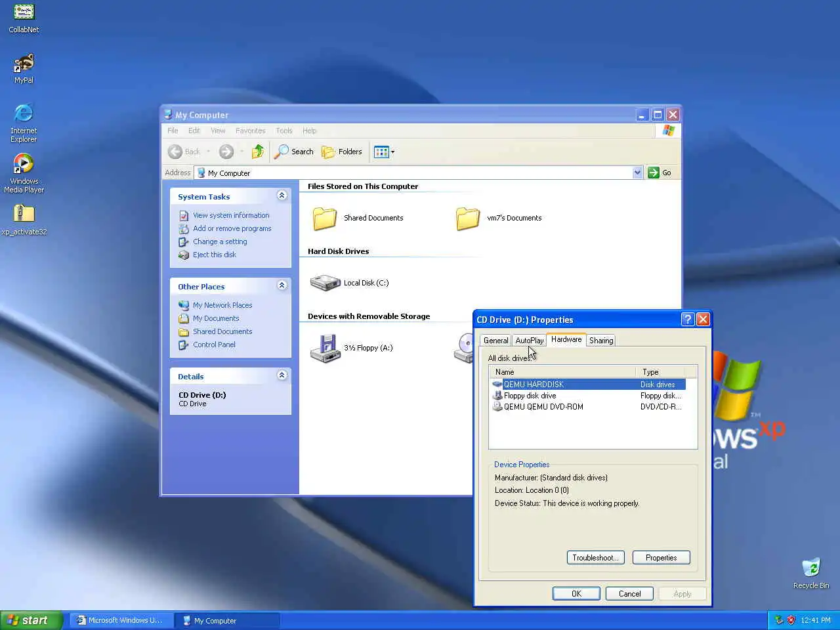Sort drive list by Type column header
840x630 pixels.
[x=660, y=372]
